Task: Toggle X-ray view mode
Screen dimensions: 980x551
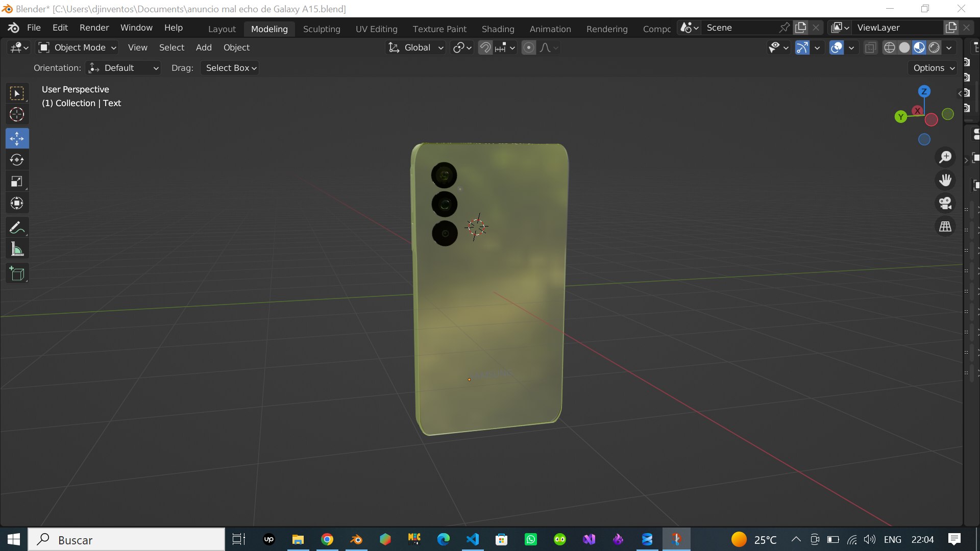Action: [870, 47]
